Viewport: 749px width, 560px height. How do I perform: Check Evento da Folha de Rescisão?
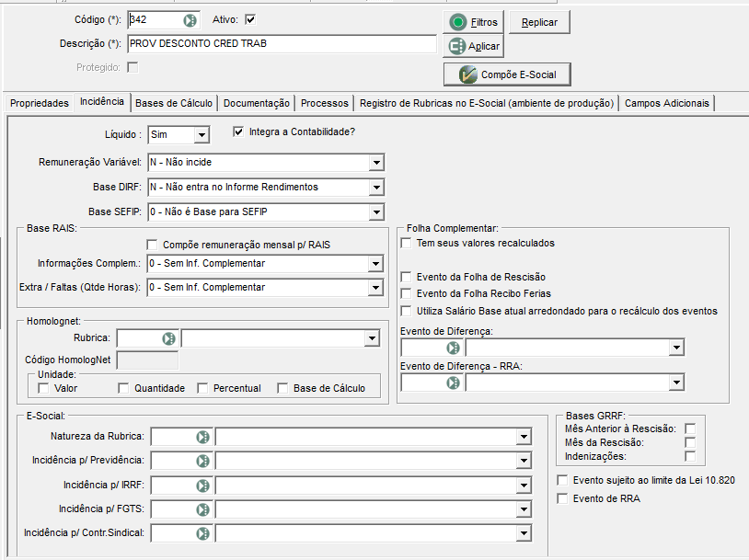pyautogui.click(x=406, y=277)
